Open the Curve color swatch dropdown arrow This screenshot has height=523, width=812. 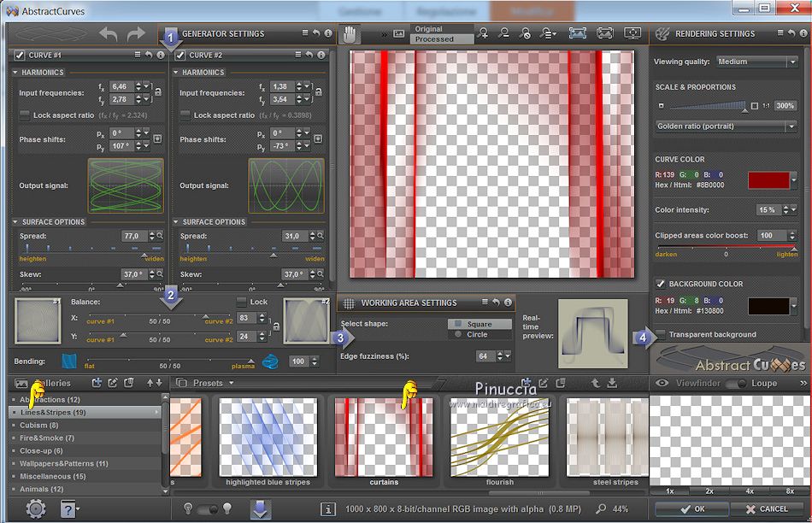click(794, 180)
